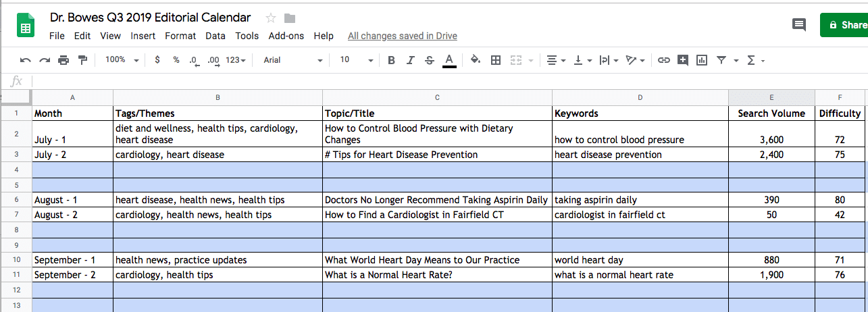Toggle strikethrough formatting
Image resolution: width=868 pixels, height=312 pixels.
click(429, 60)
